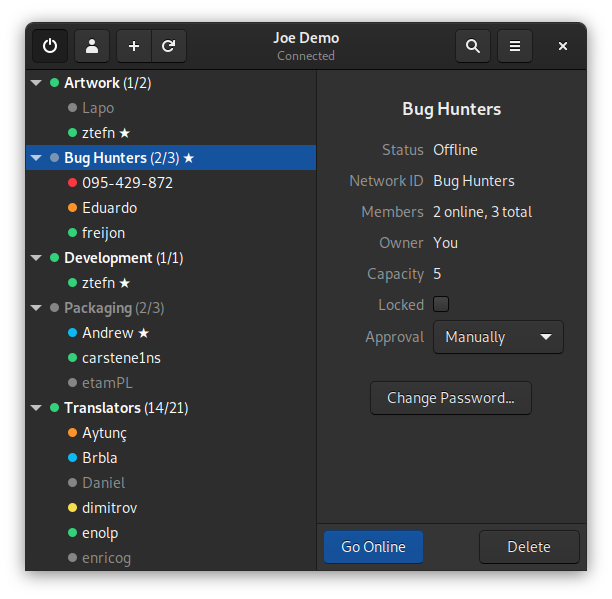Click the power connect icon in header
612x599 pixels.
[x=49, y=46]
